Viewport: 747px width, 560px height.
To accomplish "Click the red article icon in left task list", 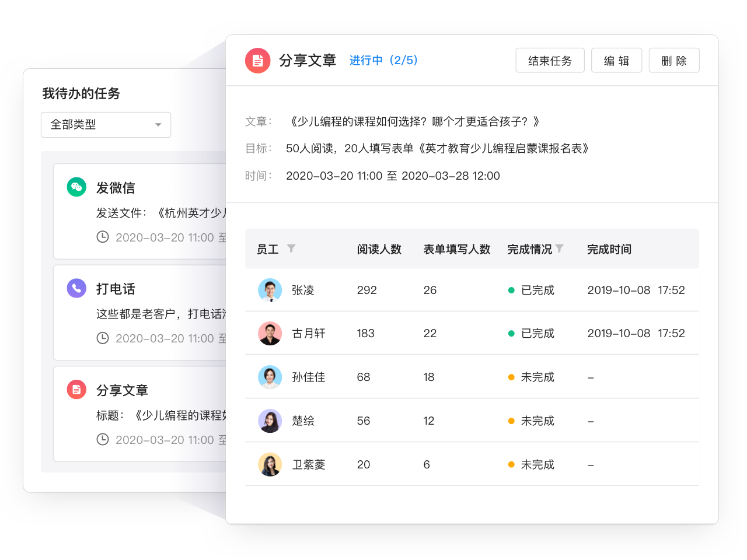I will pos(76,389).
